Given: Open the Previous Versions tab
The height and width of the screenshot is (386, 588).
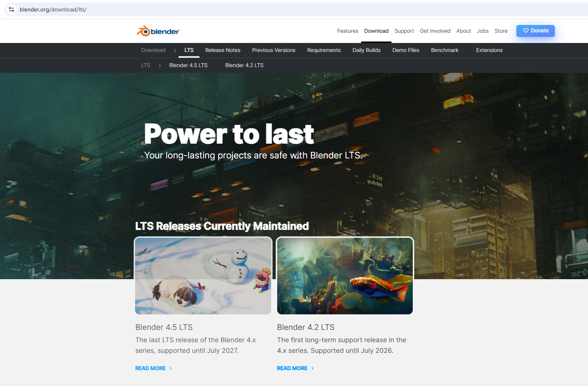Looking at the screenshot, I should [x=274, y=50].
